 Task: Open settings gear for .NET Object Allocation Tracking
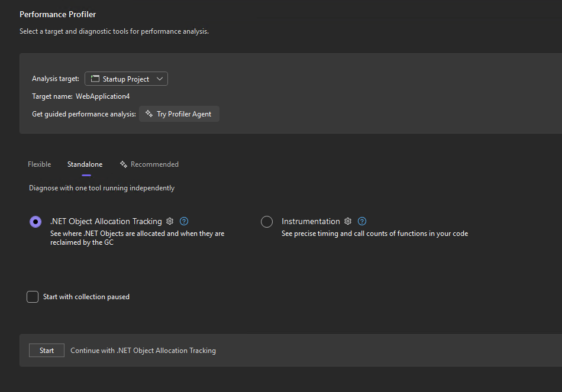click(x=170, y=221)
